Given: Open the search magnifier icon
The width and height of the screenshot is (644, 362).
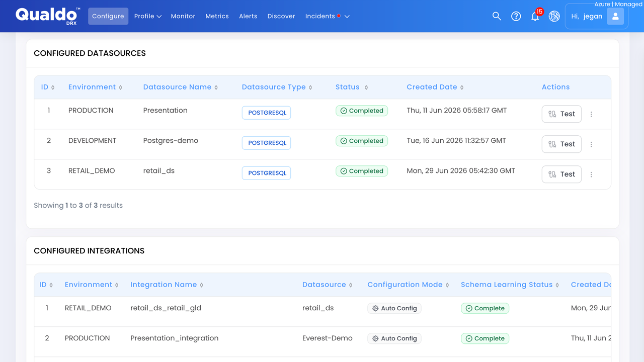Looking at the screenshot, I should (497, 16).
